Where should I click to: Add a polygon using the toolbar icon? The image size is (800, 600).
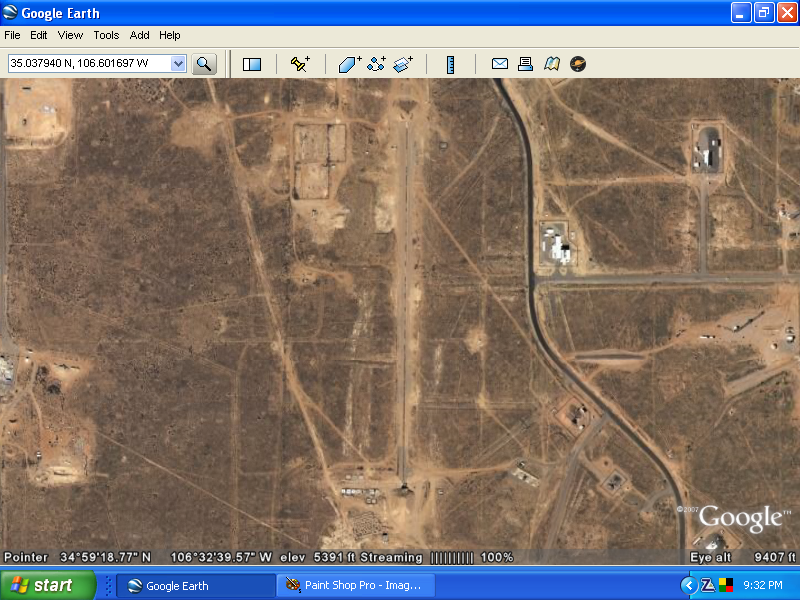(350, 64)
